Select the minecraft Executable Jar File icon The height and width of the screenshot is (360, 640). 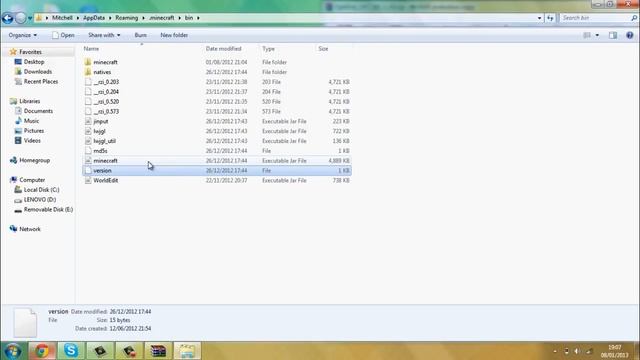(x=88, y=160)
